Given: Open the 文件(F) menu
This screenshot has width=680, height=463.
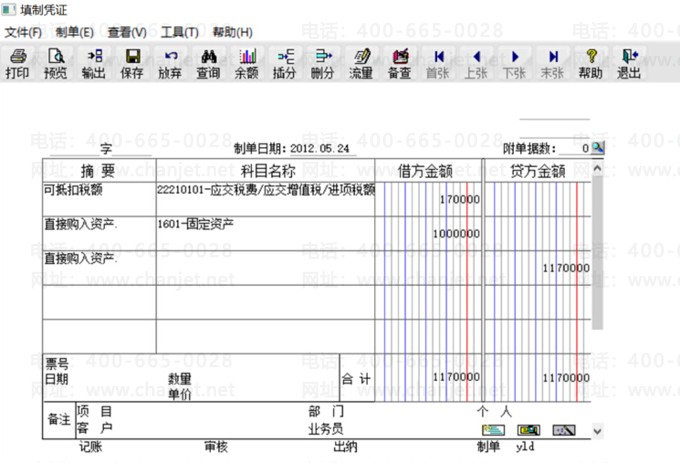Looking at the screenshot, I should [23, 33].
